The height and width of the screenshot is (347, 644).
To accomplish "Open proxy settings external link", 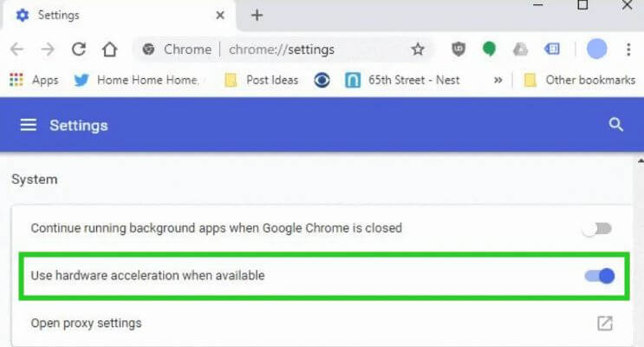I will point(605,324).
